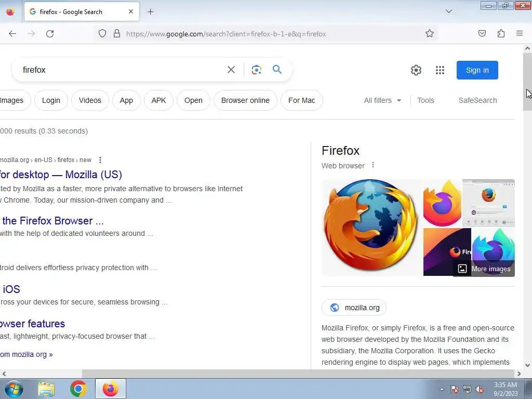Screen dimensions: 532x399
Task: Click the blue Sign in button
Action: coord(477,70)
